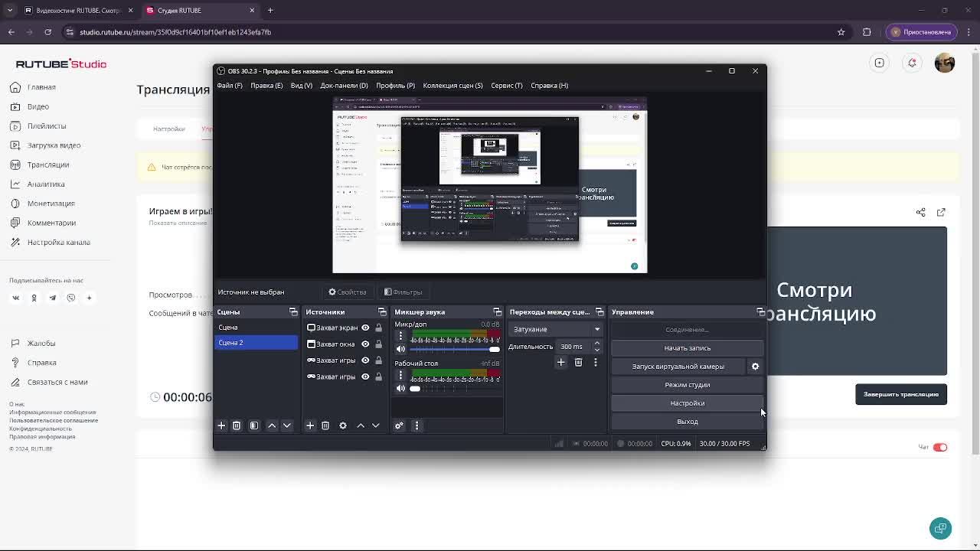Open the Затухание transition dropdown
The width and height of the screenshot is (980, 551).
557,329
